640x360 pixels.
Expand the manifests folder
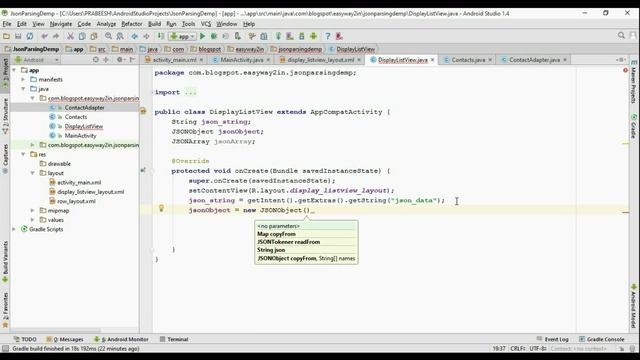[x=24, y=80]
